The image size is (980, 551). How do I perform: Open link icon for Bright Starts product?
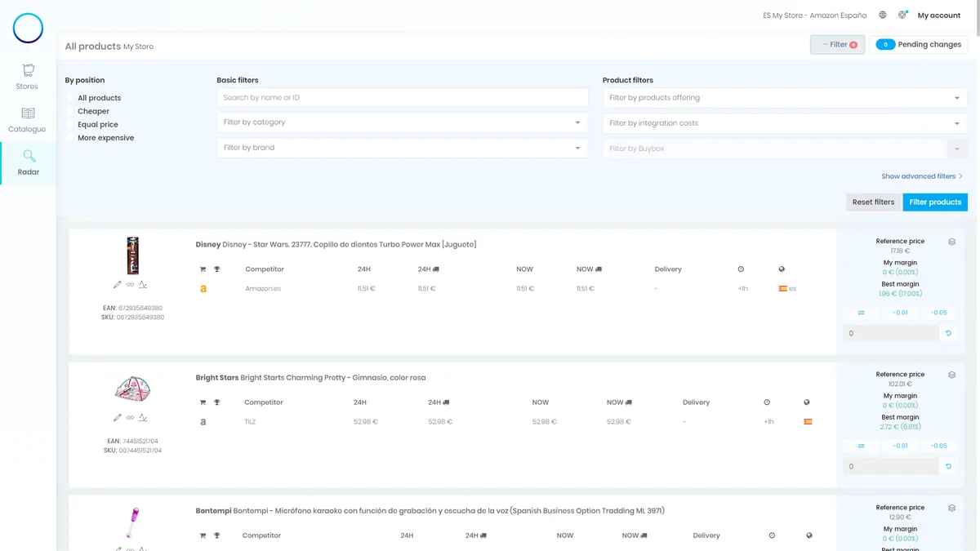tap(130, 418)
